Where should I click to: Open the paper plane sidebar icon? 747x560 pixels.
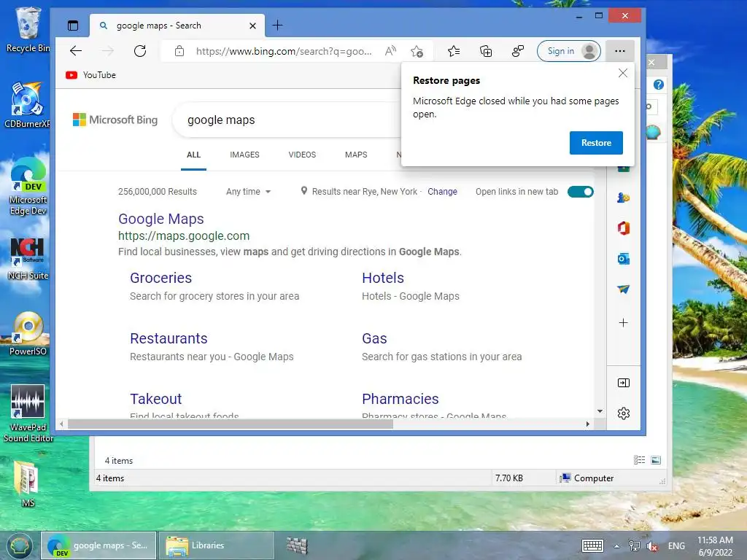tap(623, 289)
